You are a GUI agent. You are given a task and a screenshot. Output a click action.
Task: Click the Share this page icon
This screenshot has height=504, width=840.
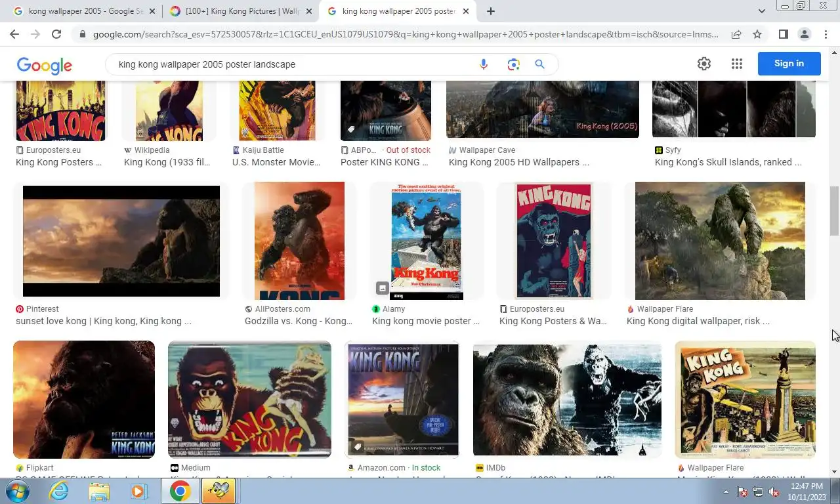click(x=736, y=34)
